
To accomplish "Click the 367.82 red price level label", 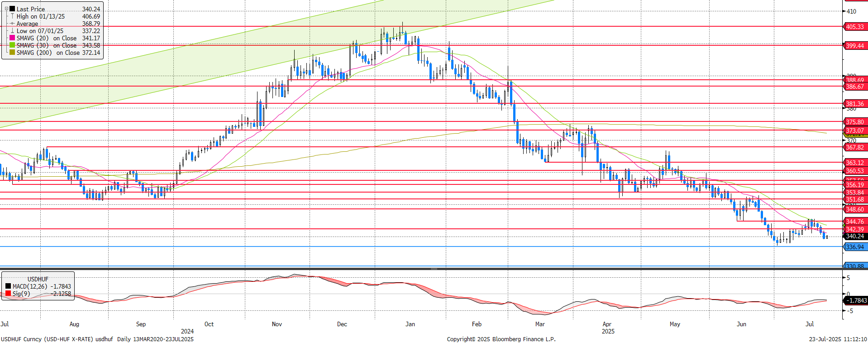I will tap(855, 147).
